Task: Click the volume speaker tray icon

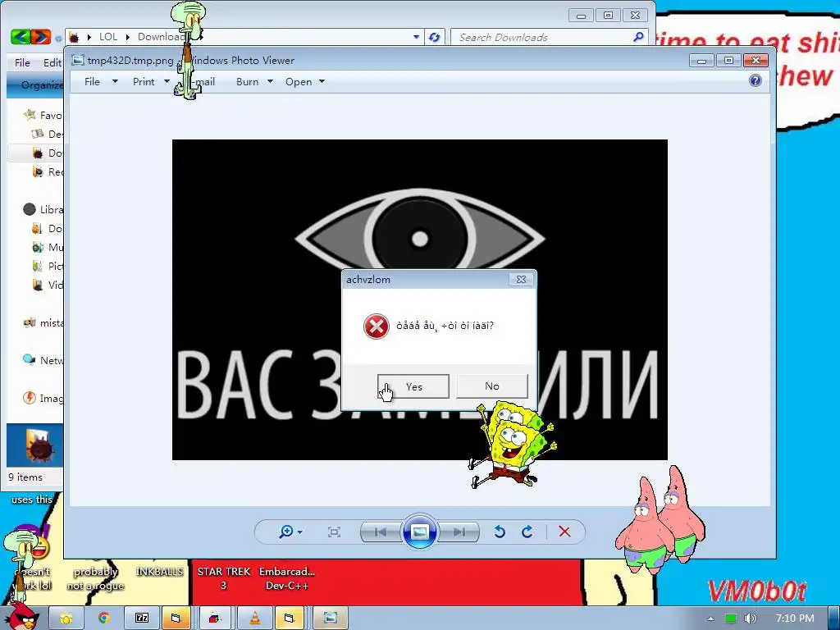Action: [750, 619]
